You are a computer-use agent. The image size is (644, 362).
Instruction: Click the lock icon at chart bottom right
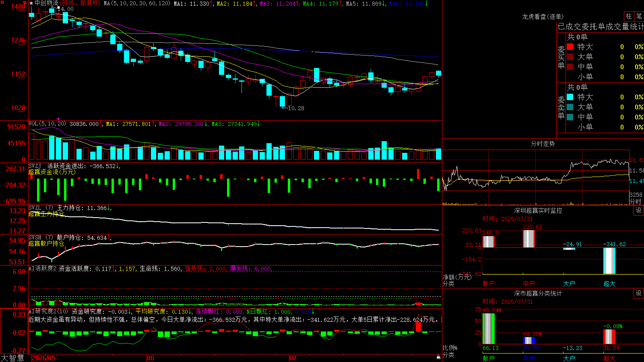[x=438, y=357]
